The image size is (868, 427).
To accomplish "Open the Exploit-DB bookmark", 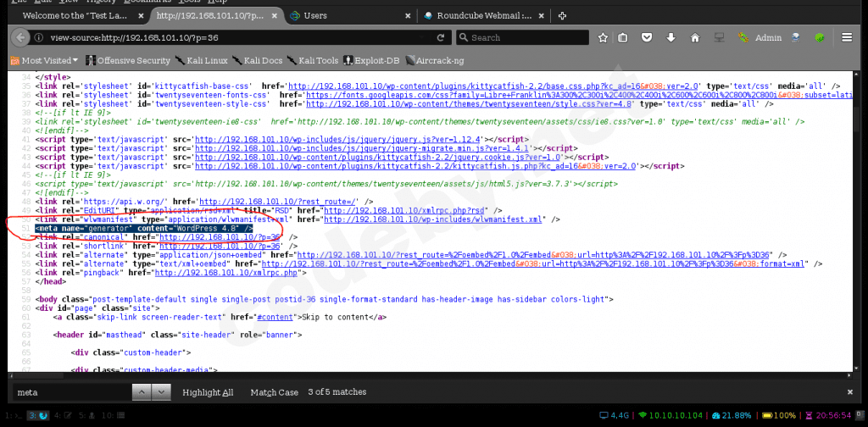I will tap(374, 60).
